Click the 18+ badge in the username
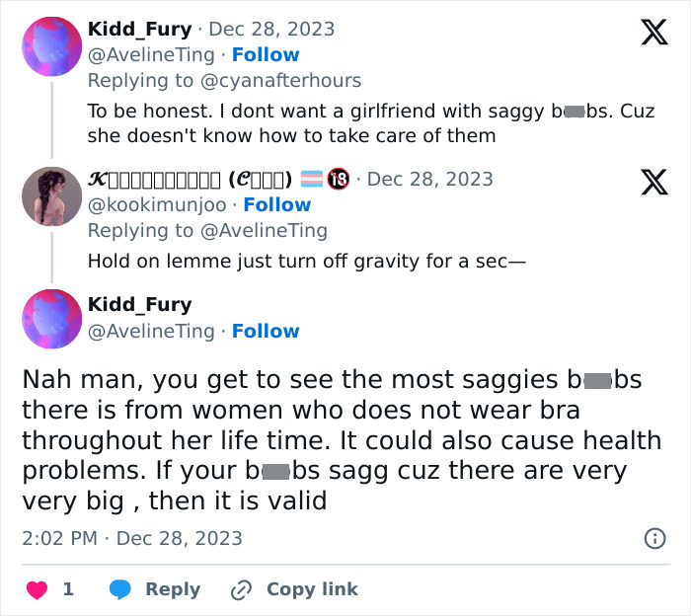This screenshot has width=691, height=616. (338, 180)
